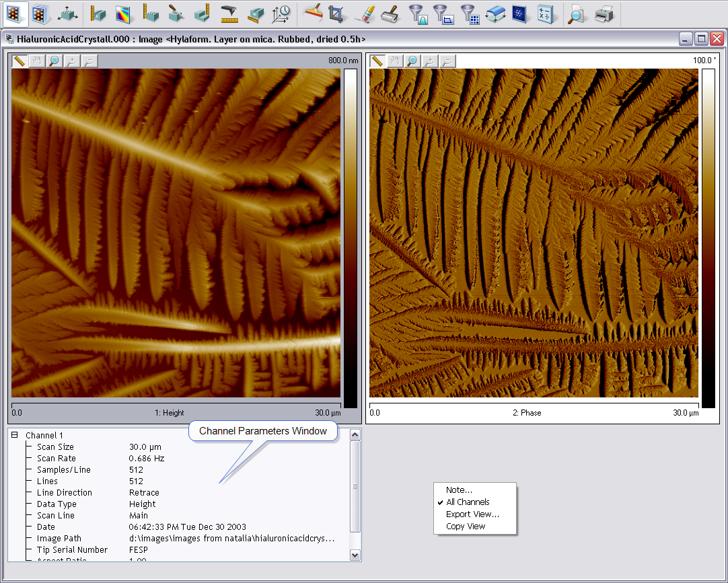Open the Print icon in the toolbar
Image resolution: width=728 pixels, height=583 pixels.
604,13
